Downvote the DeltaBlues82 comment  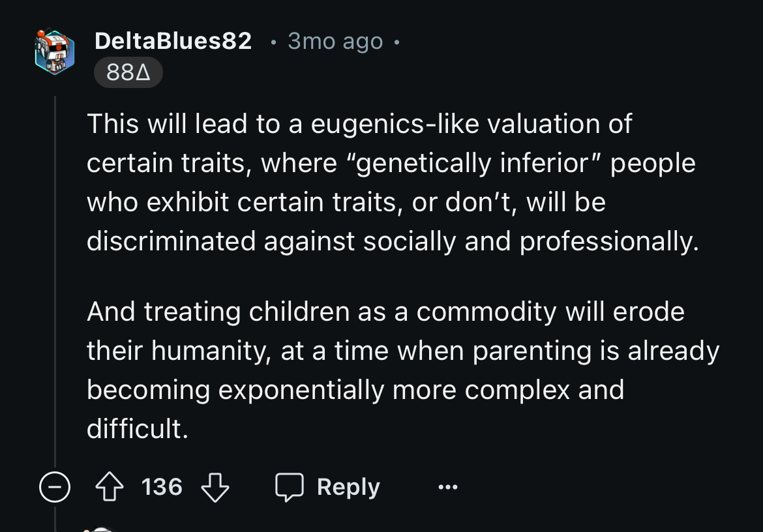(215, 487)
